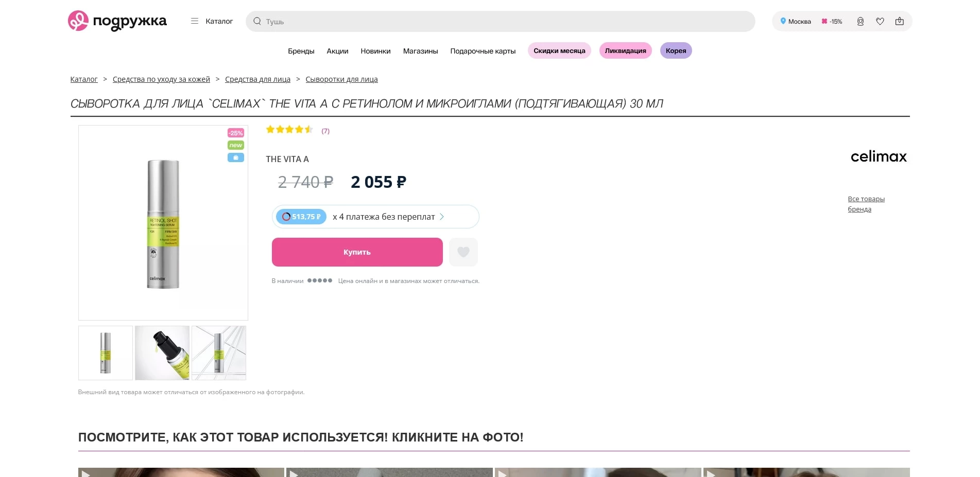Image resolution: width=980 pixels, height=477 pixels.
Task: Click the -25% discount badge
Action: tap(235, 132)
